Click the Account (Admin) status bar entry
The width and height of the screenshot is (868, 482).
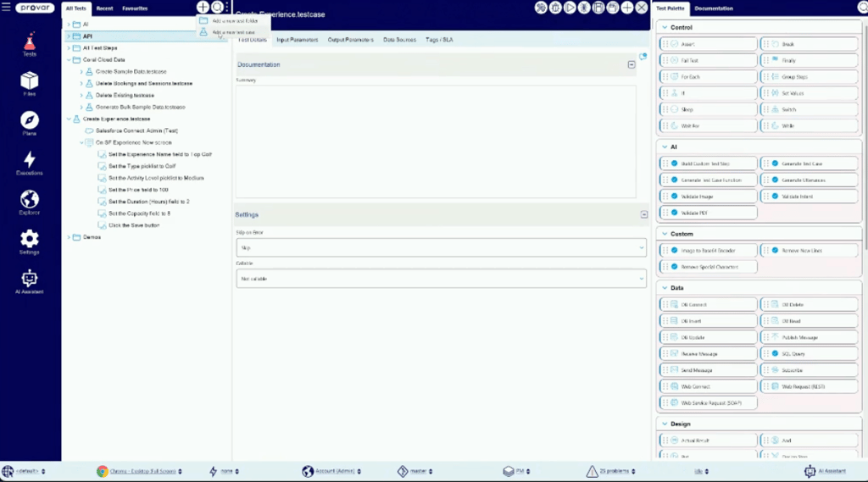point(331,471)
